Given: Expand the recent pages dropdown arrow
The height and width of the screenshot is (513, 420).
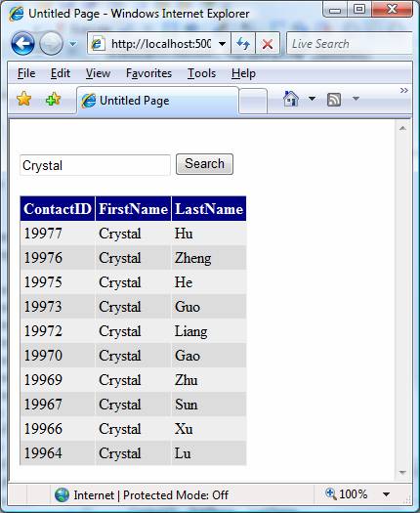Looking at the screenshot, I should (x=73, y=44).
